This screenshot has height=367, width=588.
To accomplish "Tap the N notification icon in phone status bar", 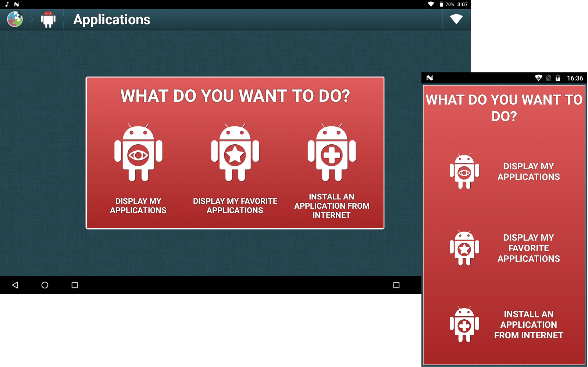I will pyautogui.click(x=430, y=78).
